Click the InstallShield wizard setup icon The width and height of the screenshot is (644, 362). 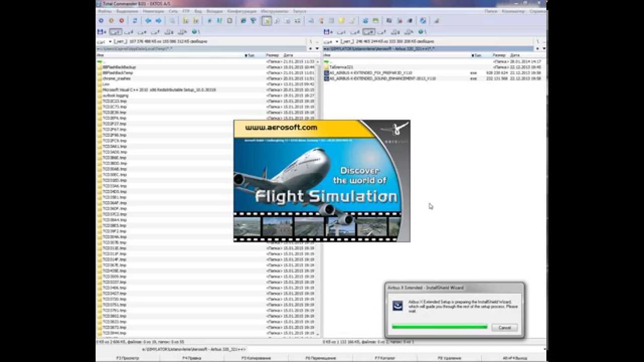397,305
